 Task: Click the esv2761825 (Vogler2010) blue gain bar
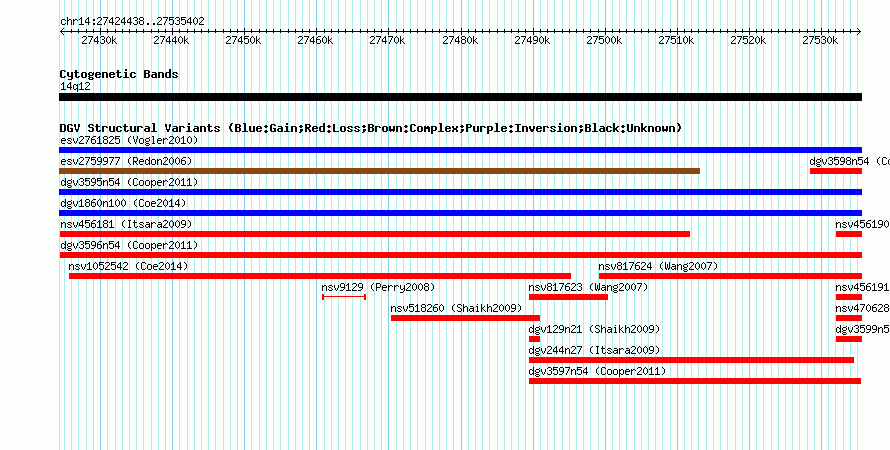(x=460, y=150)
